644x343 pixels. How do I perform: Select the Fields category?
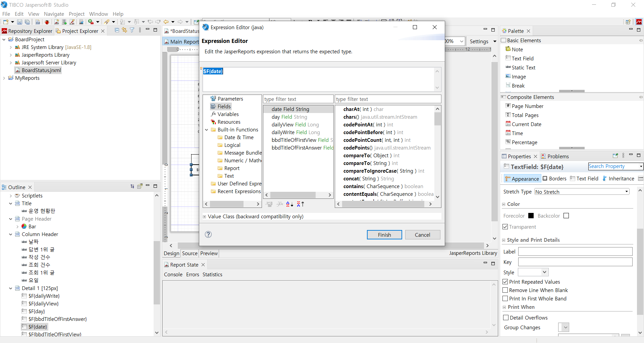coord(221,106)
